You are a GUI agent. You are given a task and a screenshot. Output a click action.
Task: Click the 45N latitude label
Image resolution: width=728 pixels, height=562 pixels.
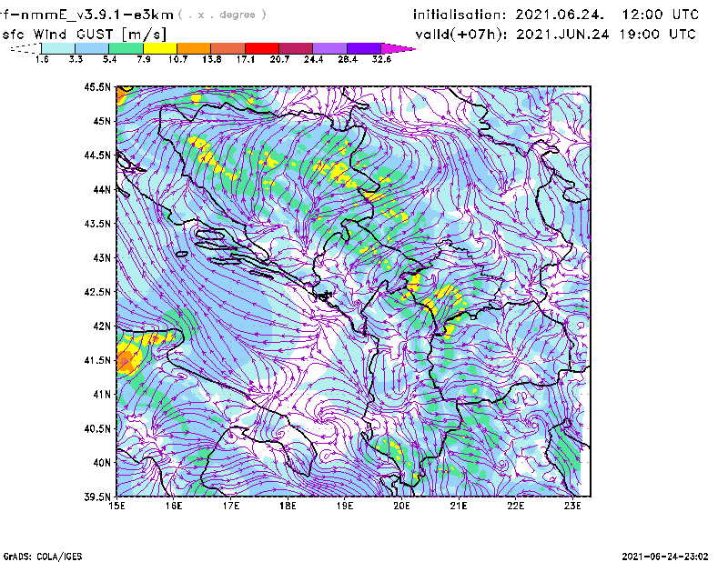[x=102, y=121]
